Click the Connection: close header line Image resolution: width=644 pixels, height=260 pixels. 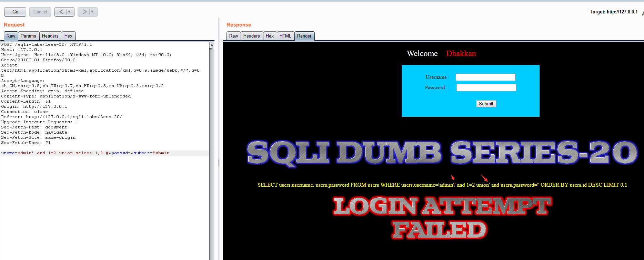(x=24, y=112)
